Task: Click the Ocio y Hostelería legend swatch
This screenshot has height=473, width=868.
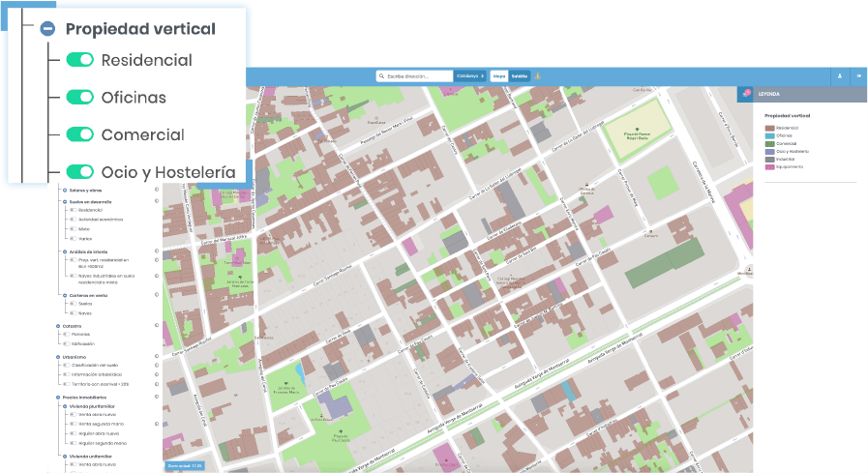Action: click(769, 151)
